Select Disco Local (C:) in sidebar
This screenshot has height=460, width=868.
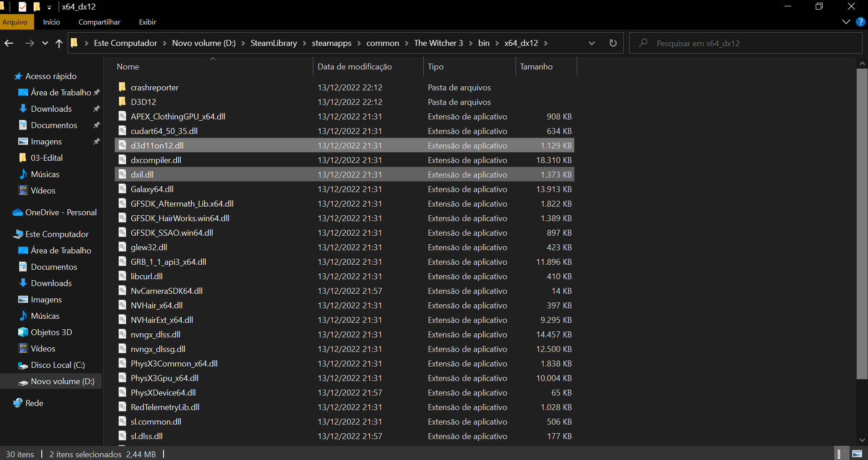[x=58, y=365]
